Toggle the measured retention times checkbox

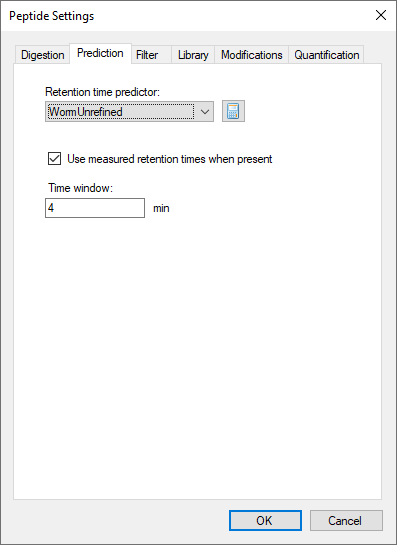pos(55,159)
